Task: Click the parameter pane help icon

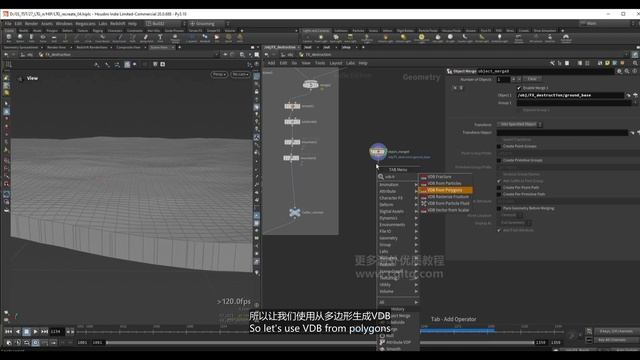Action: coord(635,71)
